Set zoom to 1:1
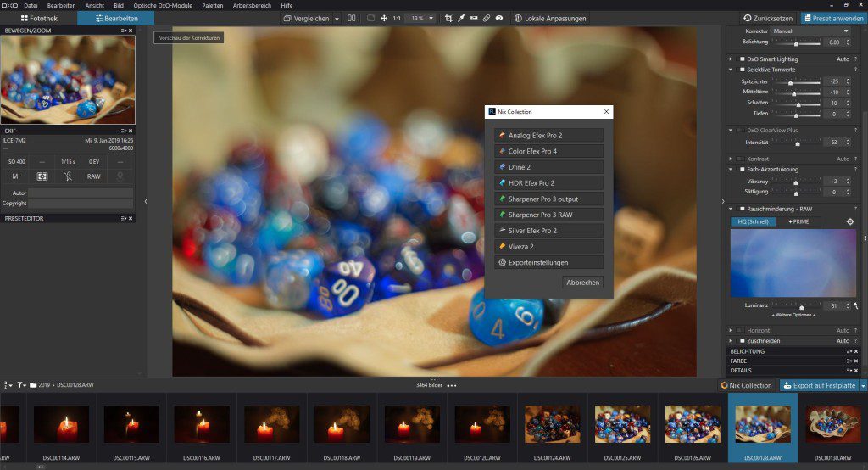This screenshot has height=470, width=868. click(397, 19)
